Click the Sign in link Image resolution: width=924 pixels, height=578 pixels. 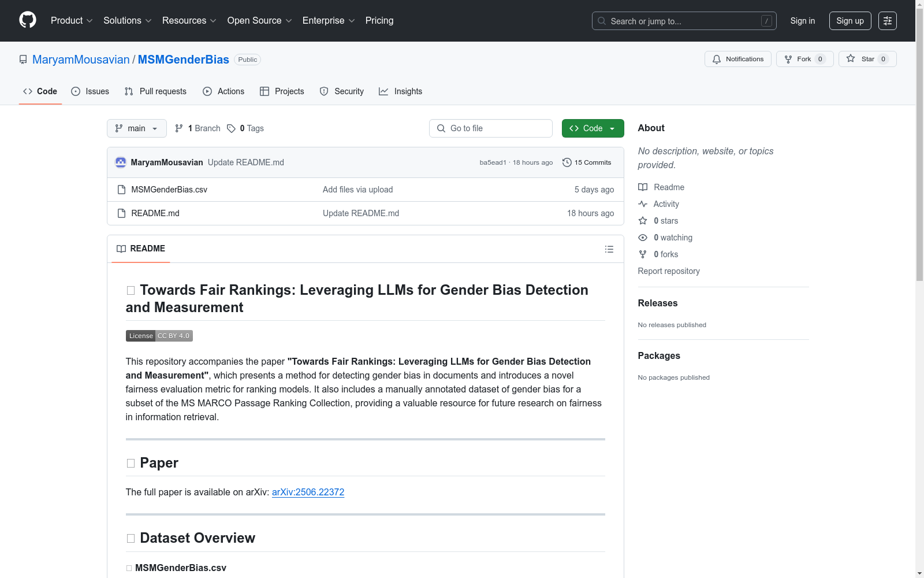click(803, 21)
